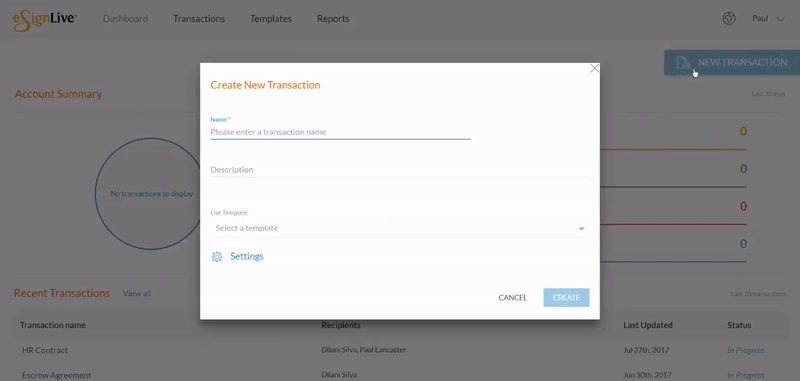Click the New Transaction document icon

click(683, 63)
